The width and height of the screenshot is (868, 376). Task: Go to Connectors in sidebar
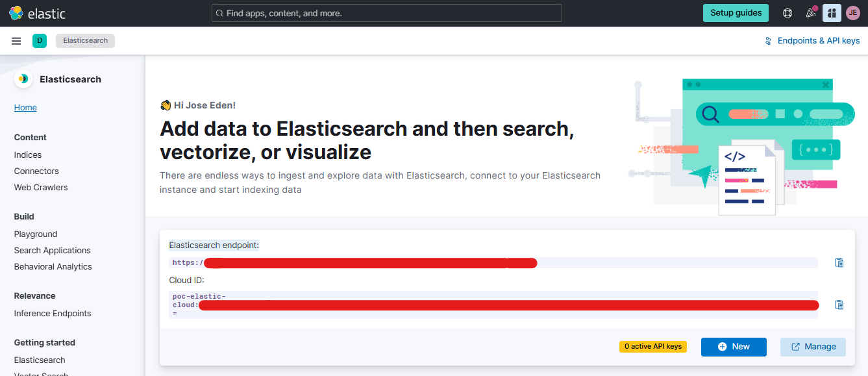tap(36, 171)
